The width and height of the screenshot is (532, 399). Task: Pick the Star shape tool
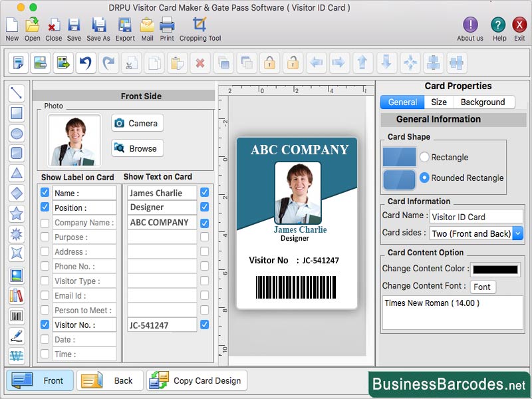coord(17,213)
